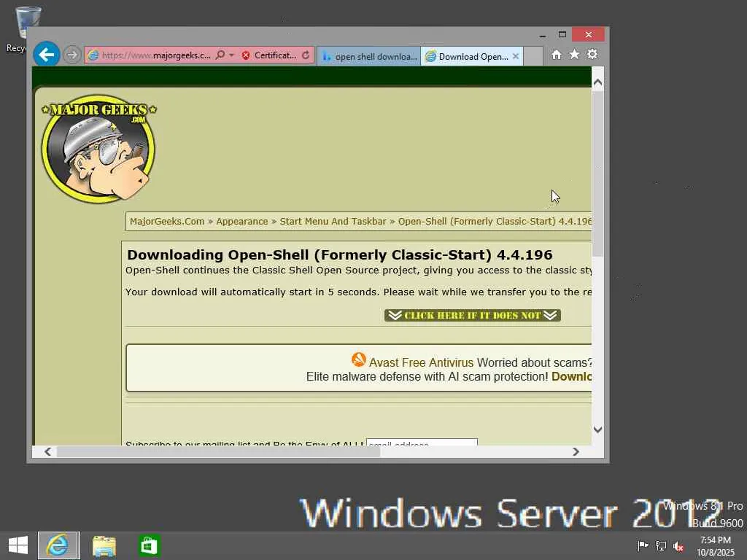Click the browser forward arrow button

[x=72, y=55]
